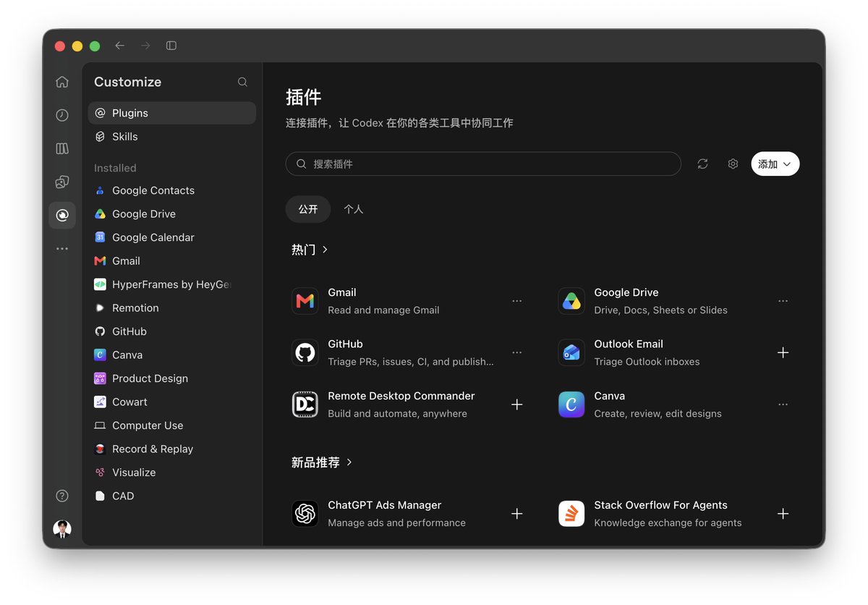Toggle the sidebar panel icon in title bar
Viewport: 868px width, 605px height.
pos(171,46)
